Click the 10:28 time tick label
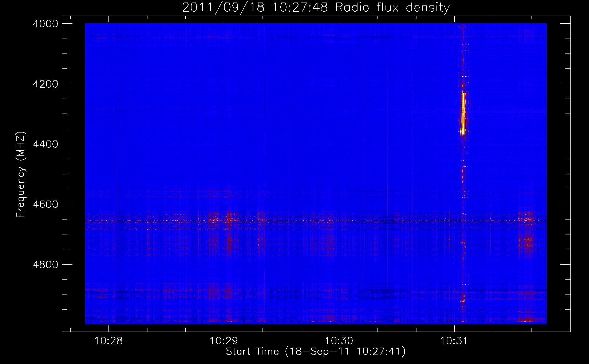This screenshot has height=364, width=589. click(108, 341)
